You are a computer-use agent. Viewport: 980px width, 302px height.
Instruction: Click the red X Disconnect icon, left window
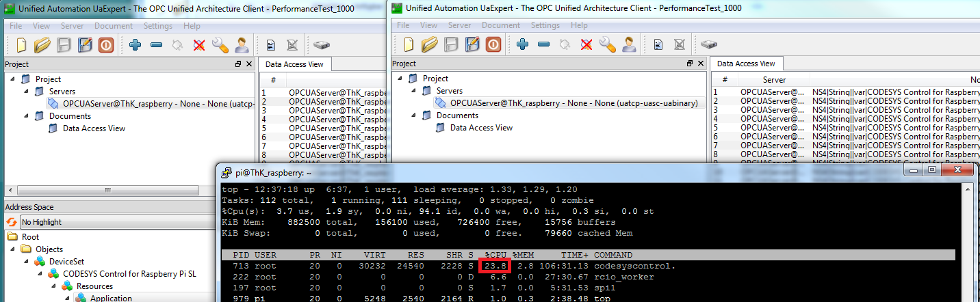(x=198, y=45)
